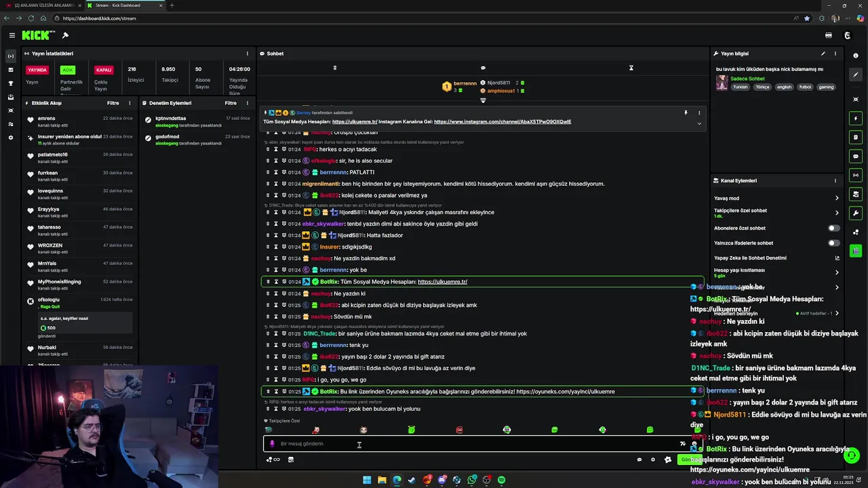Toggle the wrench widget in right rail

(856, 213)
